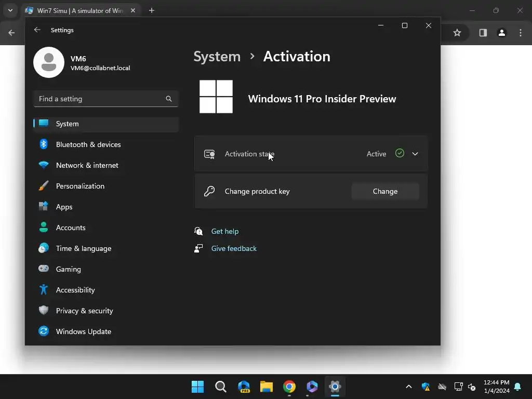The height and width of the screenshot is (399, 532).
Task: Open Chrome tab search dropdown arrow
Action: click(10, 10)
